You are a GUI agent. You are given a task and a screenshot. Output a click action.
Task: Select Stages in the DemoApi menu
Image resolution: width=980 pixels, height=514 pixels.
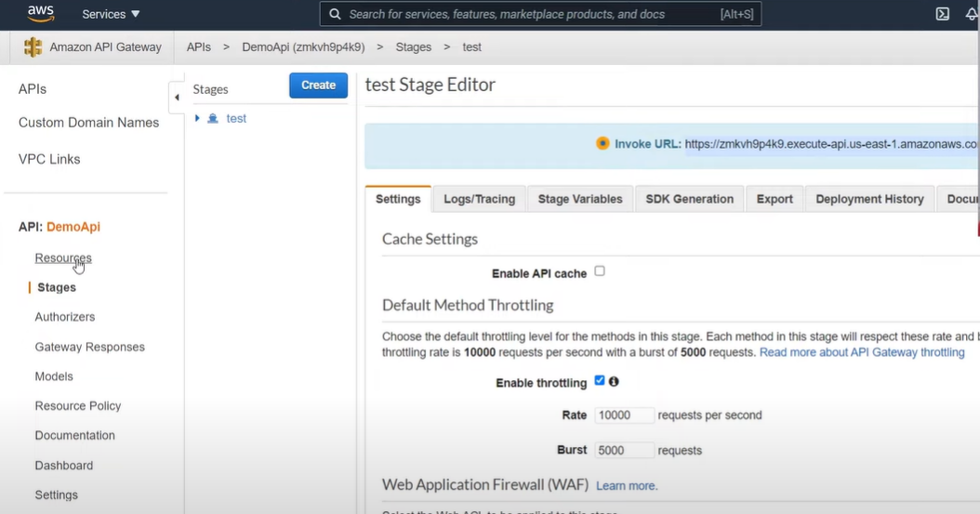tap(57, 287)
